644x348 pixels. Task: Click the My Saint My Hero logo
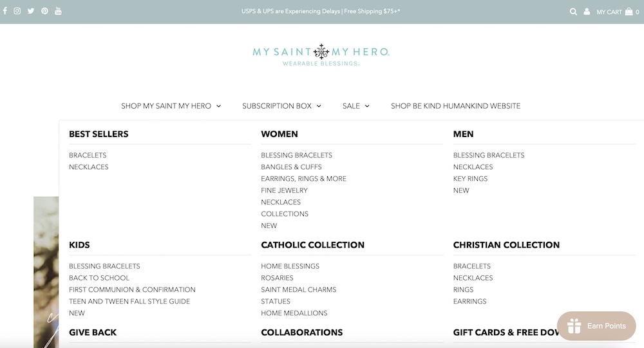pyautogui.click(x=321, y=55)
